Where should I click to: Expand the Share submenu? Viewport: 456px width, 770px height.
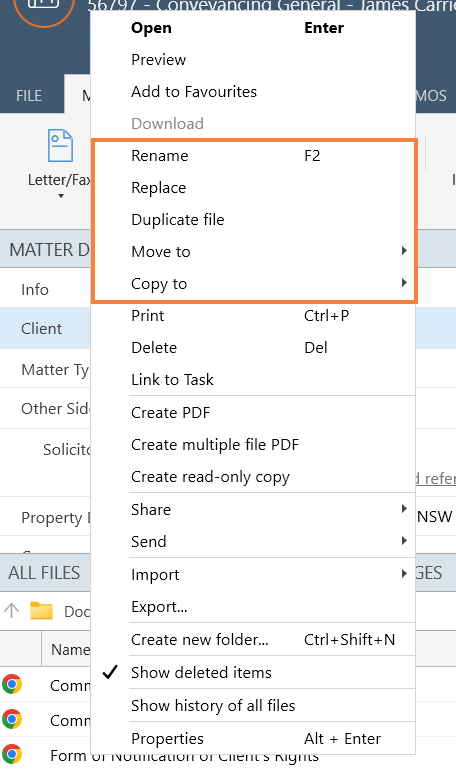tap(253, 509)
